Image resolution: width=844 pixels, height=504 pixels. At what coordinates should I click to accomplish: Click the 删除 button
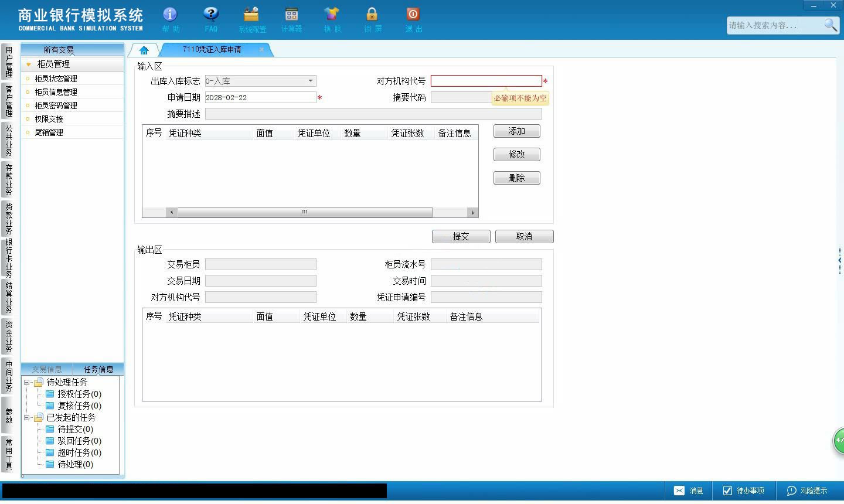point(517,178)
